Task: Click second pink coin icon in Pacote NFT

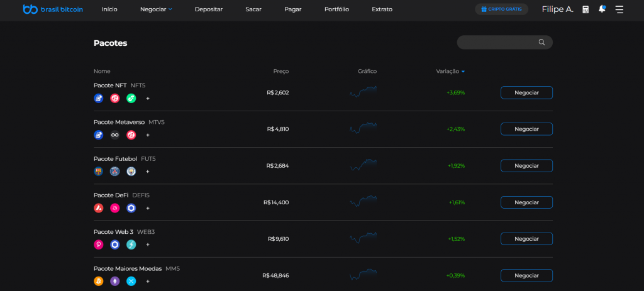Action: tap(115, 99)
